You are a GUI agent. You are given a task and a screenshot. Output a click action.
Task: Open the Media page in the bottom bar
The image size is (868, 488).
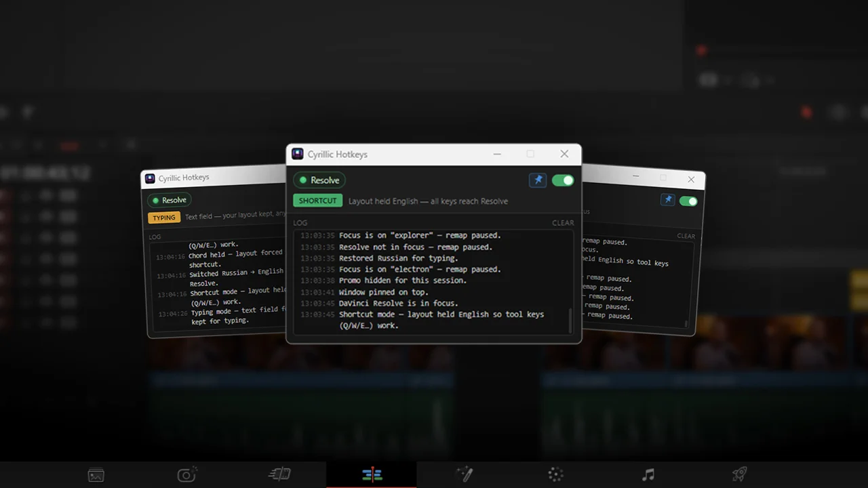[96, 475]
